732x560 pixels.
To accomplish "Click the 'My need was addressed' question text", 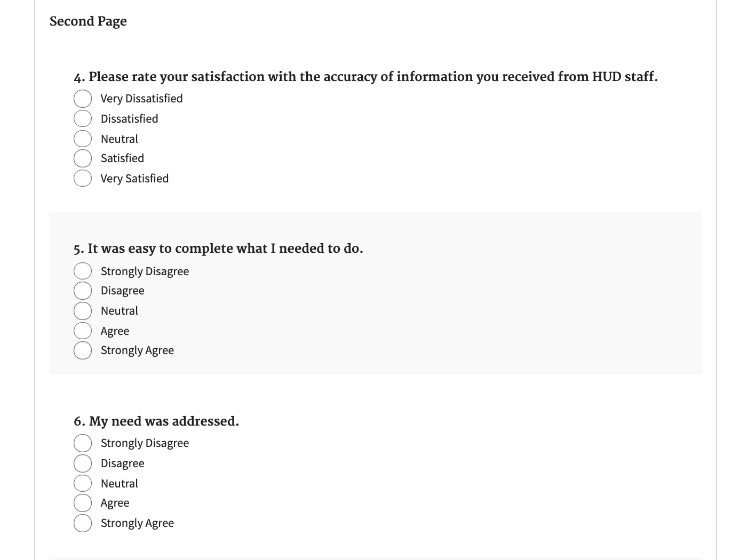I will (x=156, y=421).
